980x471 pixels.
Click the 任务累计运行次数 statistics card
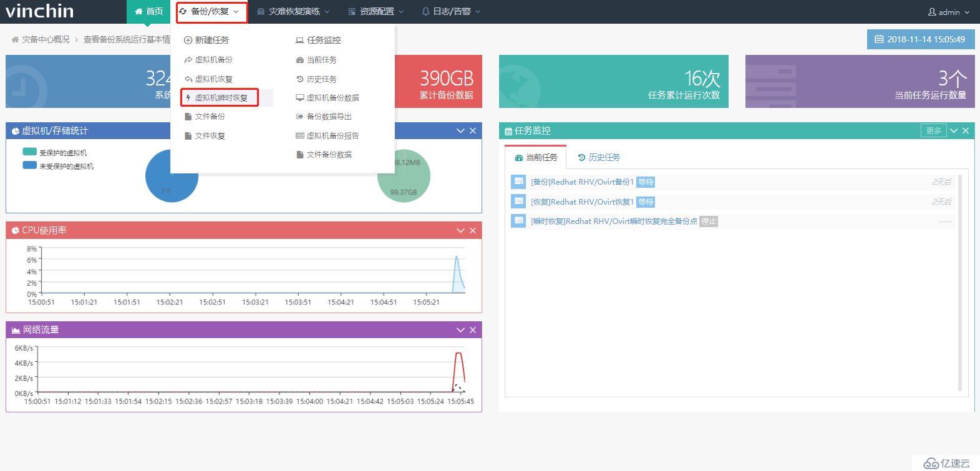pos(614,81)
